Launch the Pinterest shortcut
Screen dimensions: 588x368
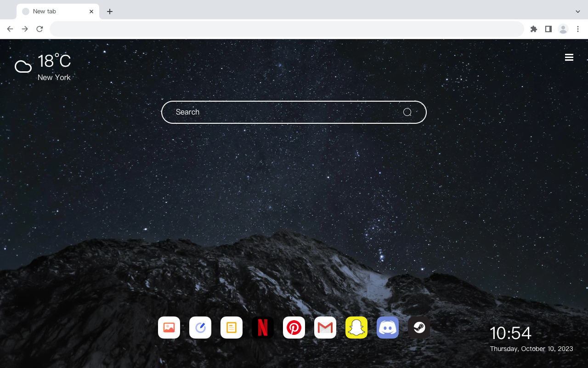click(x=294, y=328)
